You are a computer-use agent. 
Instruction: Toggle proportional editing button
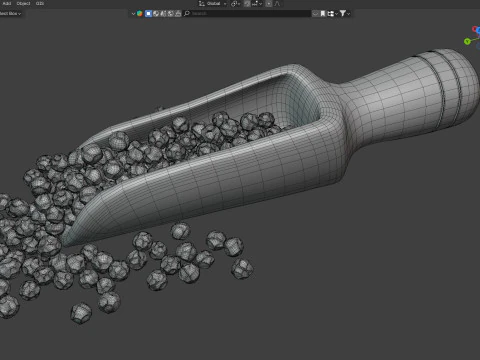click(x=269, y=4)
